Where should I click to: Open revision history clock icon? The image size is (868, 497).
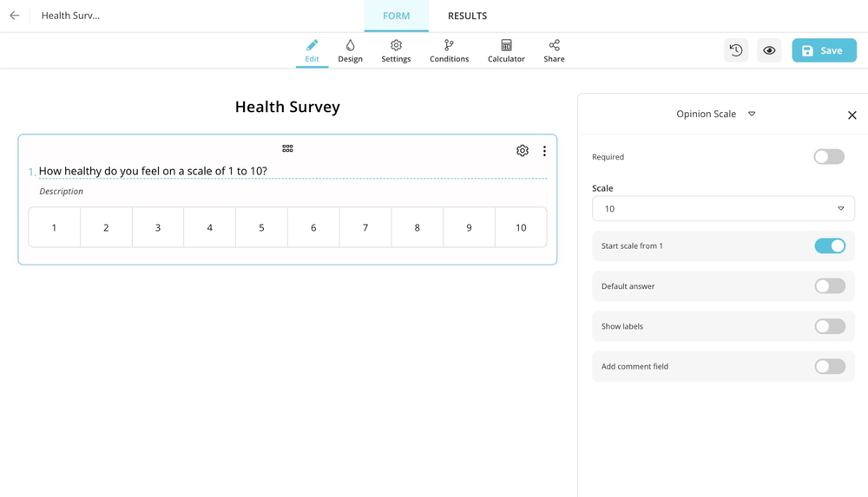pyautogui.click(x=736, y=50)
